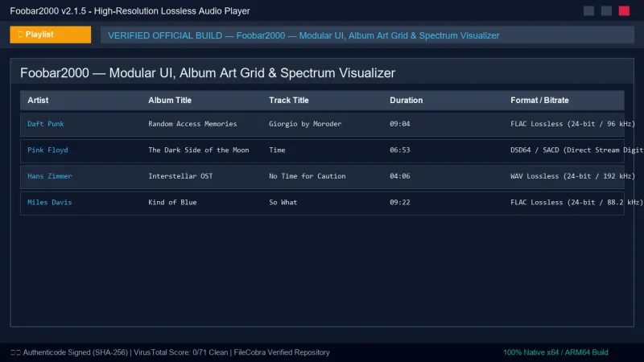Screen dimensions: 644x362
Task: Click the DSD64 / SACD format cell
Action: [x=576, y=150]
